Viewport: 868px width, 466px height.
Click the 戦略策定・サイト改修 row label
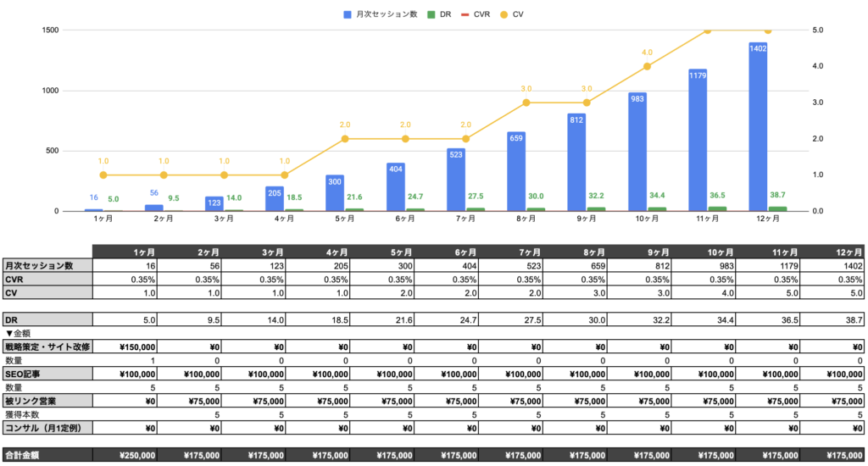[46, 346]
